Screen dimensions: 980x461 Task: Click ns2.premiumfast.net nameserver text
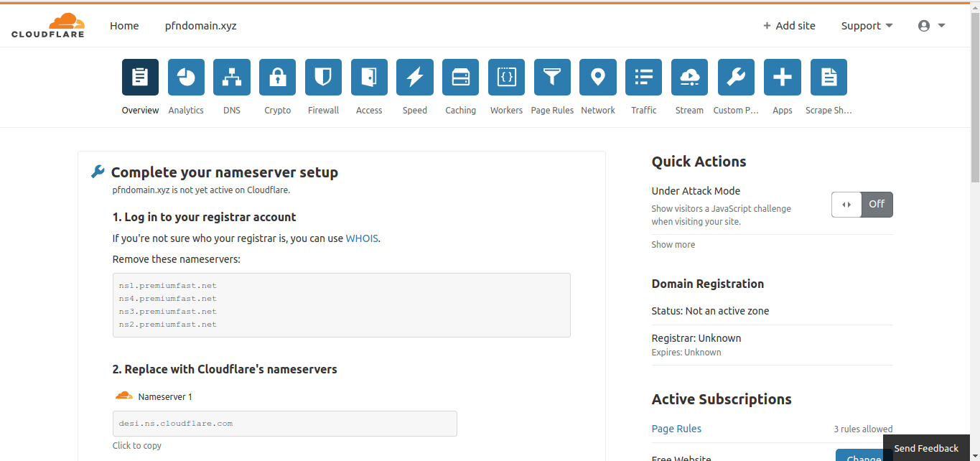[168, 325]
